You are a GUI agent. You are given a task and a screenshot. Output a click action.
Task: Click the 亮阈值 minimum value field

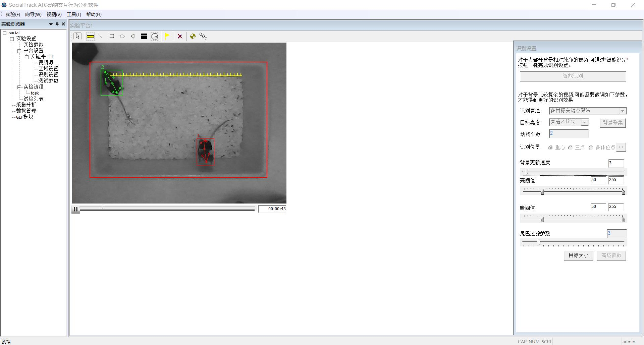[x=598, y=180]
